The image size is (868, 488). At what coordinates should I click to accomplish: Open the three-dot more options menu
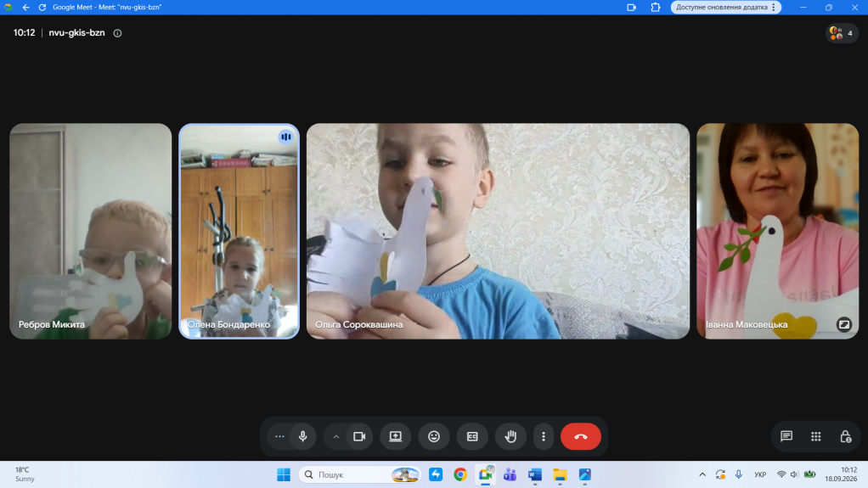pyautogui.click(x=544, y=436)
